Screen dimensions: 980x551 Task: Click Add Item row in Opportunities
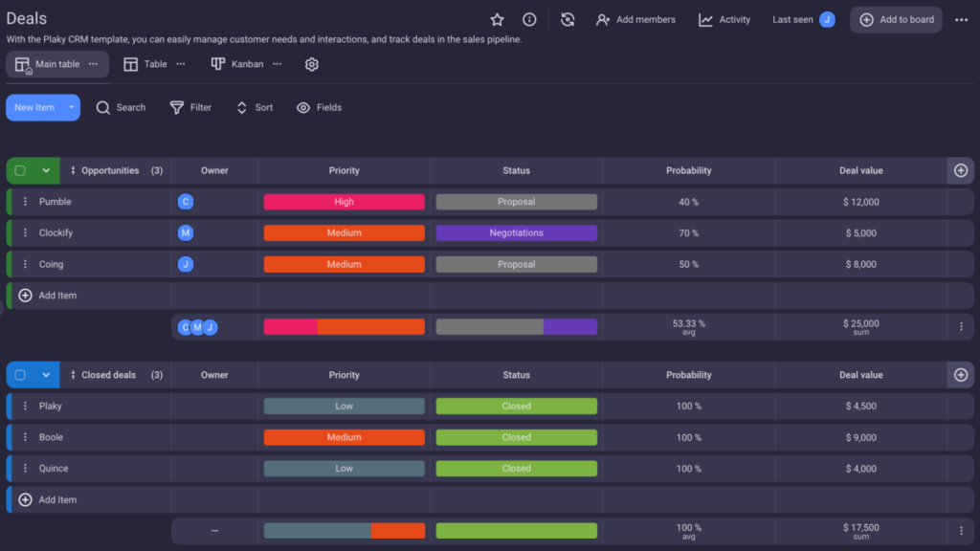click(x=57, y=296)
